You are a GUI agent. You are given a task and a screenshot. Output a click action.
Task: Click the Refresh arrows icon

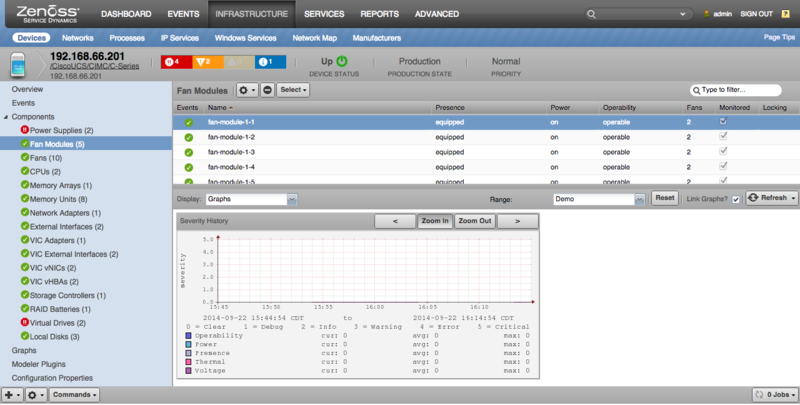(753, 198)
